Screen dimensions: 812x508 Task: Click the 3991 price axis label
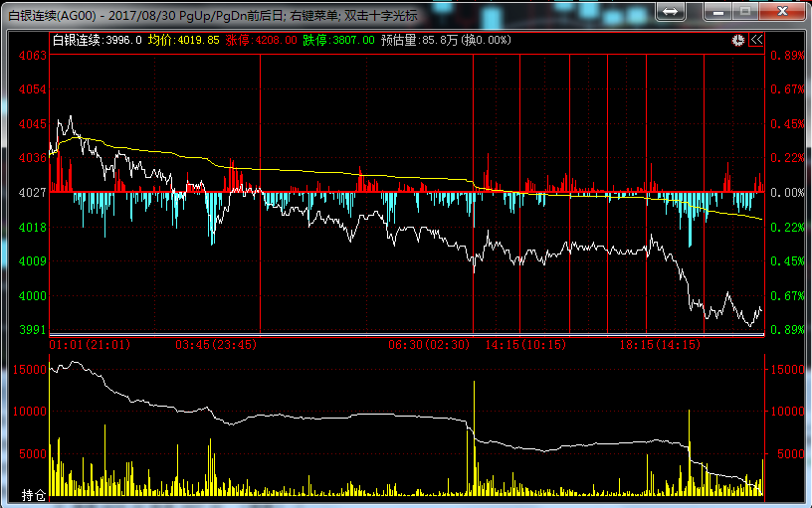(x=33, y=329)
